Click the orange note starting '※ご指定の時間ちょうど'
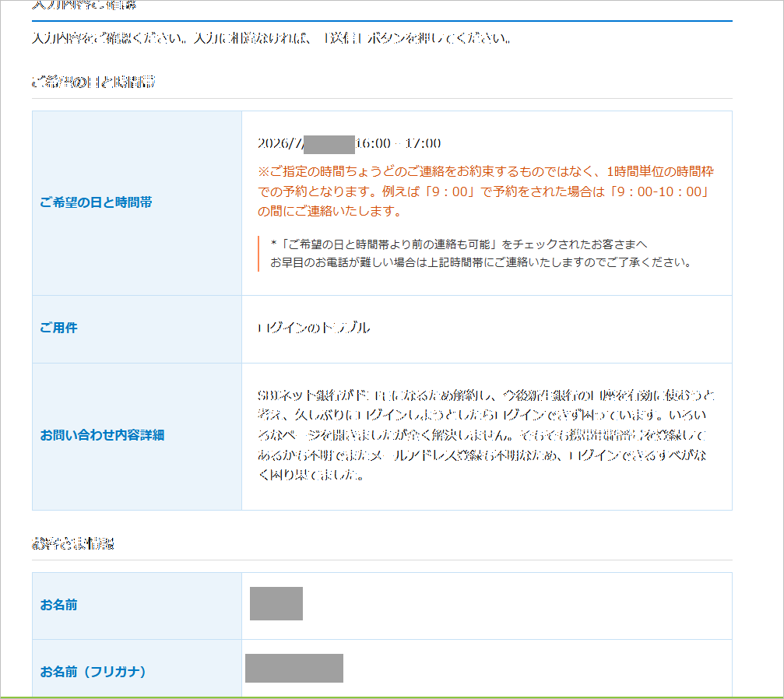Viewport: 784px width, 699px height. click(486, 191)
